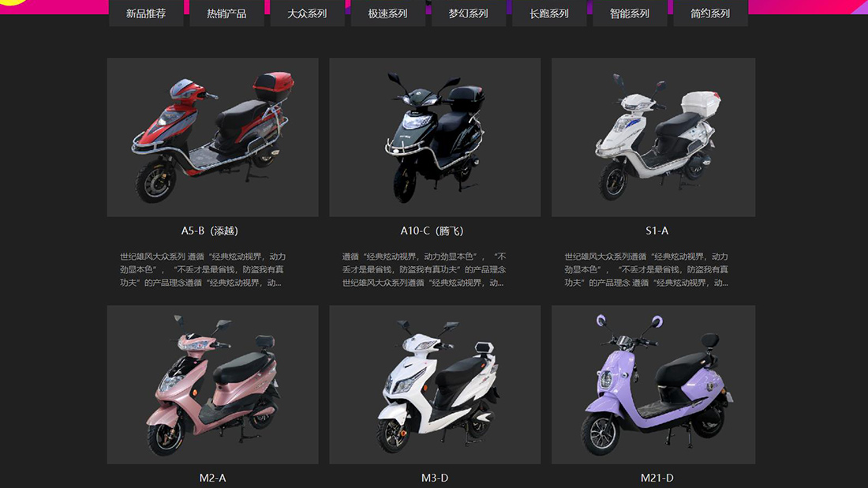
Task: Go to 梦幻系列 tab
Action: pos(468,13)
